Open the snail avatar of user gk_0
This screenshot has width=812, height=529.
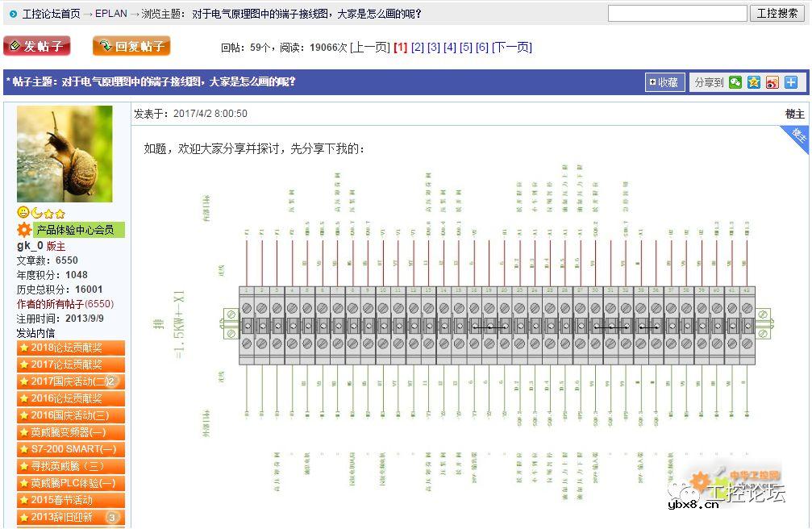coord(65,154)
